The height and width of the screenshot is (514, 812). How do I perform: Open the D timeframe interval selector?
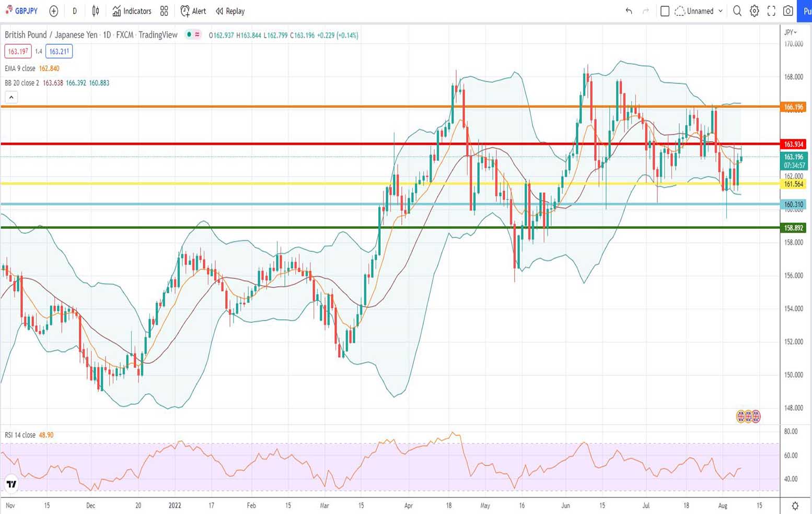(x=75, y=11)
